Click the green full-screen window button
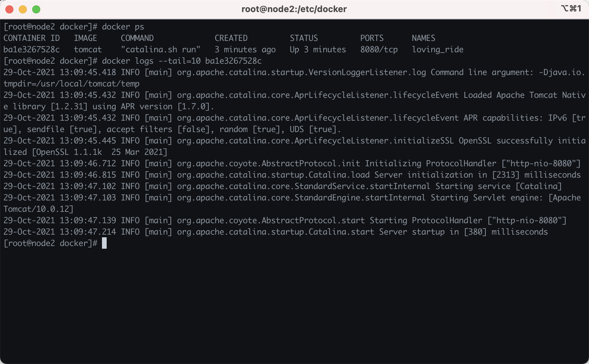 [36, 9]
